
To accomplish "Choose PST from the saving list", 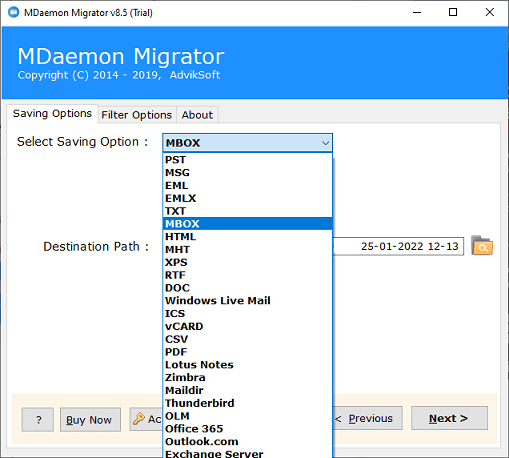I will click(247, 160).
